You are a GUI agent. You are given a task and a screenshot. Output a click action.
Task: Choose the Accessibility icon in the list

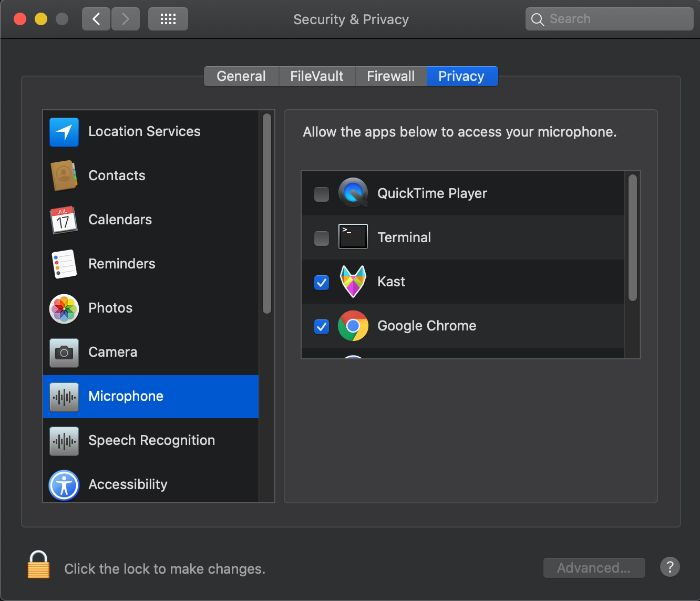click(x=64, y=485)
